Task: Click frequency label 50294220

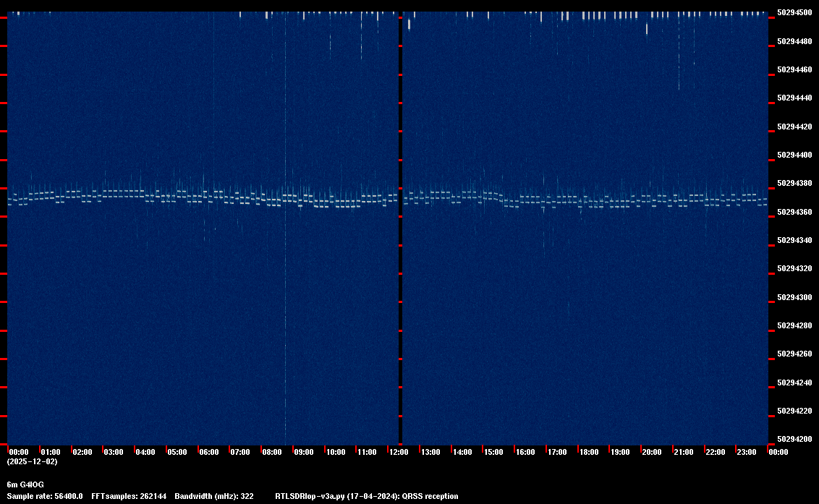Action: click(795, 411)
